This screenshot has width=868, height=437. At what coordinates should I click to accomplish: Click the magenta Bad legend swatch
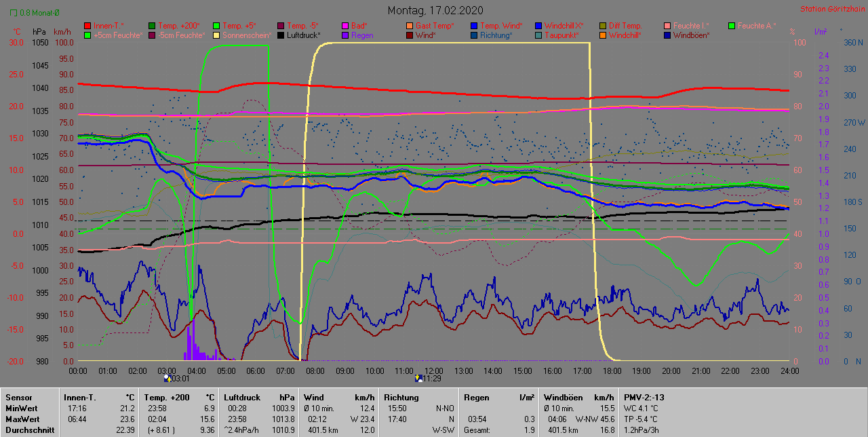tap(344, 25)
